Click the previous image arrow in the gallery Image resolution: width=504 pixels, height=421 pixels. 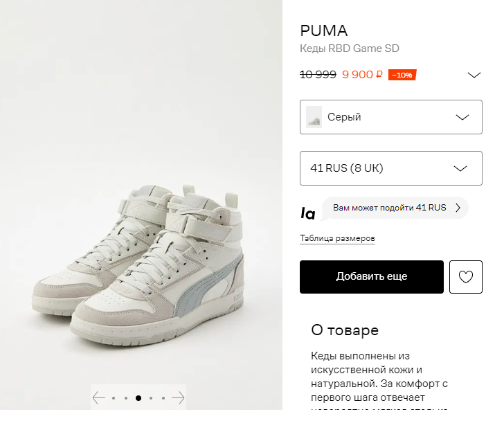[x=99, y=398]
